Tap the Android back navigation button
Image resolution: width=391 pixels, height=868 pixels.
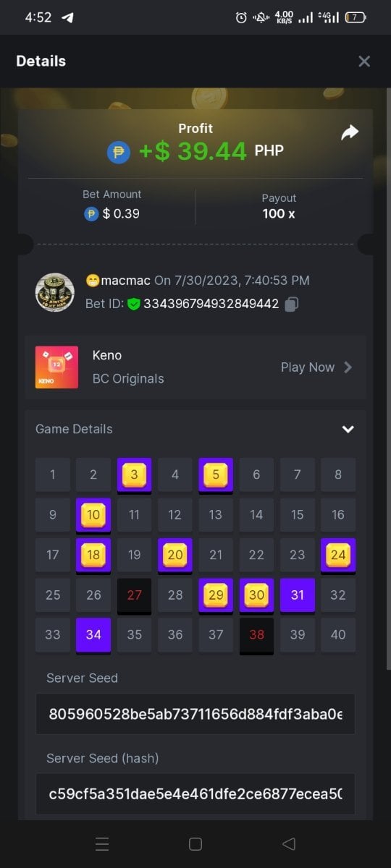click(x=288, y=843)
